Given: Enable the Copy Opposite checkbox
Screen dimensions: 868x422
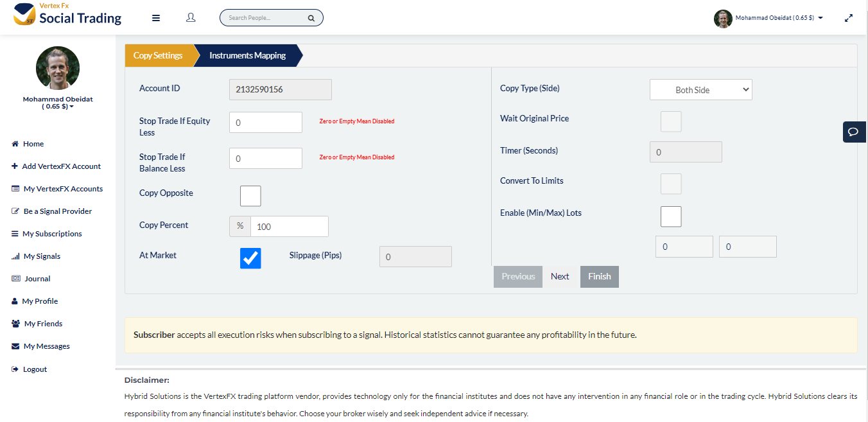Looking at the screenshot, I should (250, 196).
